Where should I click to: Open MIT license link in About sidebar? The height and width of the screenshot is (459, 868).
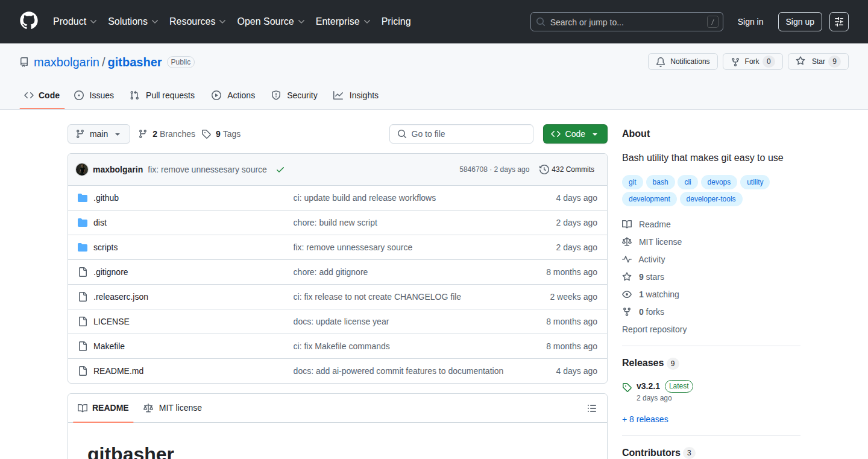(x=652, y=242)
